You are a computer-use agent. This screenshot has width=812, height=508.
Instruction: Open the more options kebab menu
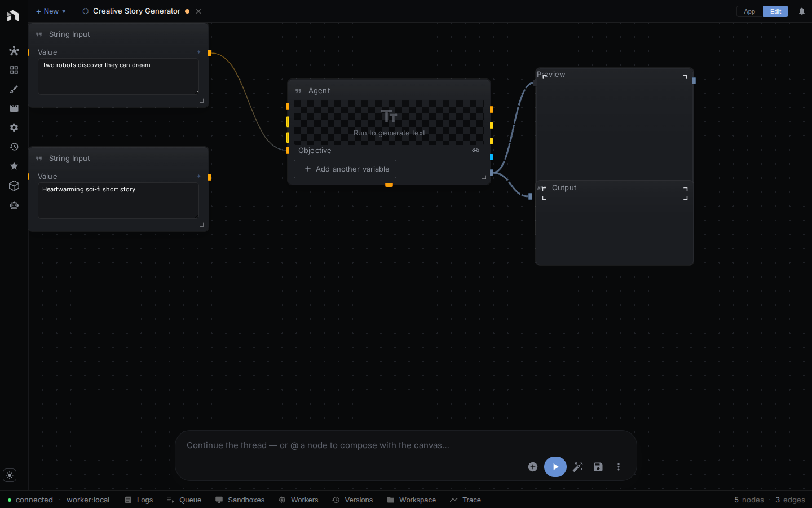coord(619,467)
